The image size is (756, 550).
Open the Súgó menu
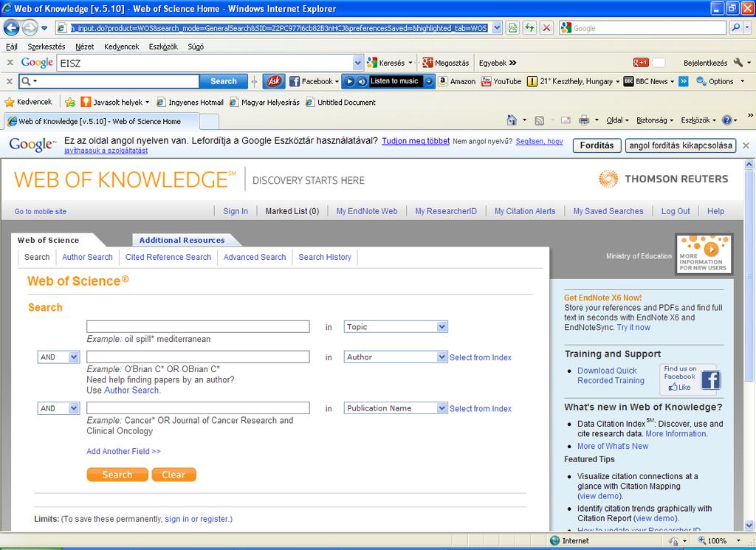tap(196, 47)
